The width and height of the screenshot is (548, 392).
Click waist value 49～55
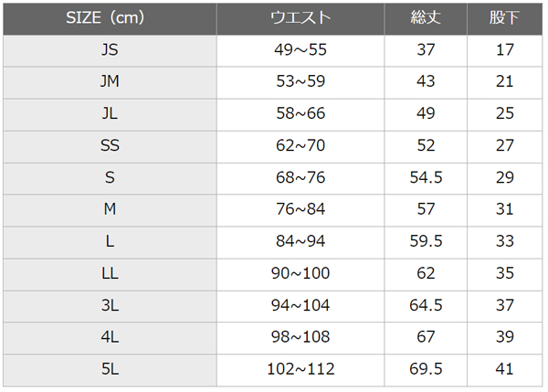pyautogui.click(x=300, y=50)
